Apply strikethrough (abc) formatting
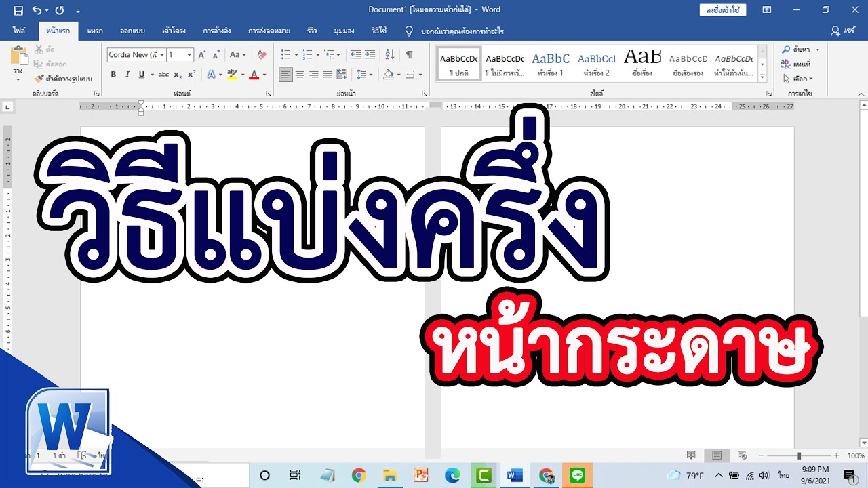Screen dimensions: 868x488 click(163, 75)
